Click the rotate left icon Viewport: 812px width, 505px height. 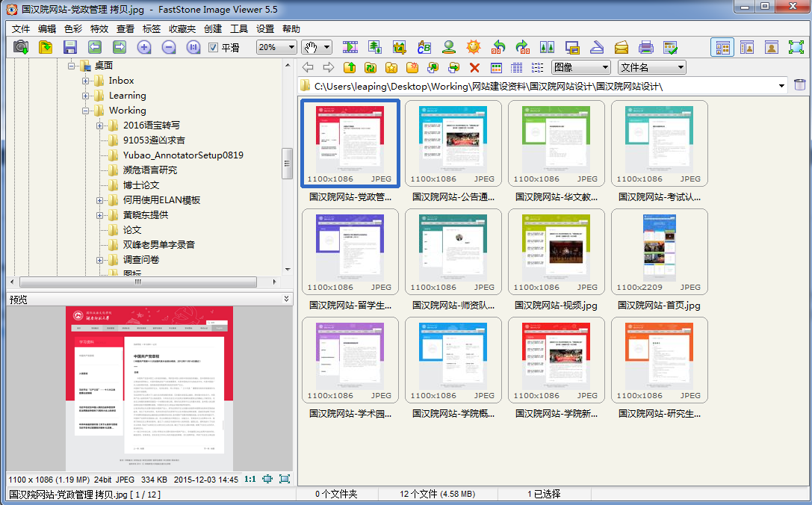(x=498, y=47)
